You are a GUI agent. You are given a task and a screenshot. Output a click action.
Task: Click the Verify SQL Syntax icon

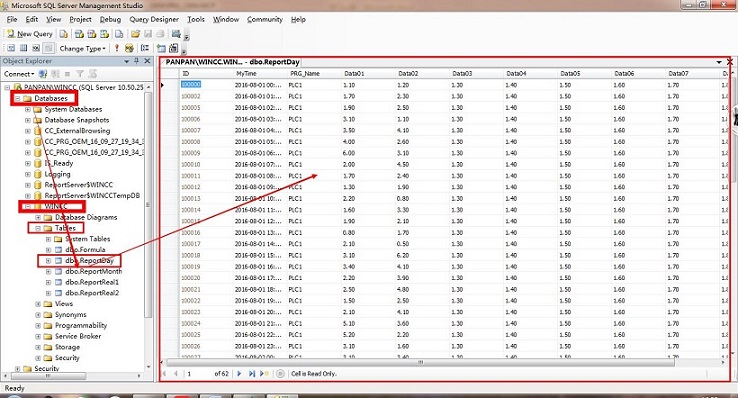(x=129, y=48)
